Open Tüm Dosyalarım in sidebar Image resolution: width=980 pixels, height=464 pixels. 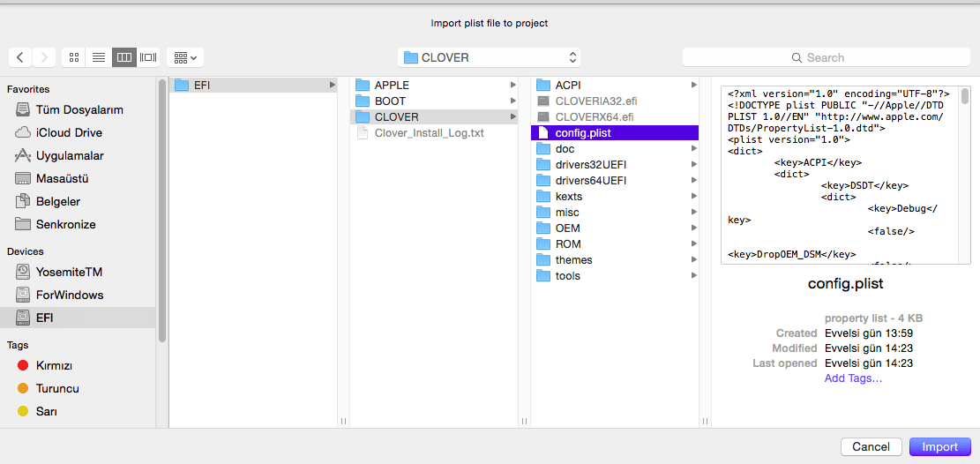(79, 110)
